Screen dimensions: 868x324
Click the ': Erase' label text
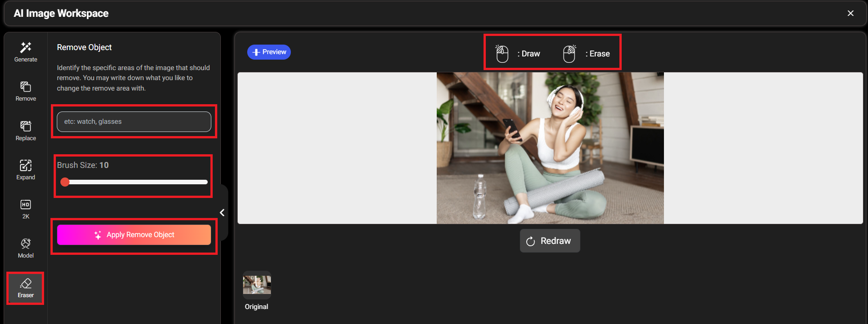pos(598,54)
